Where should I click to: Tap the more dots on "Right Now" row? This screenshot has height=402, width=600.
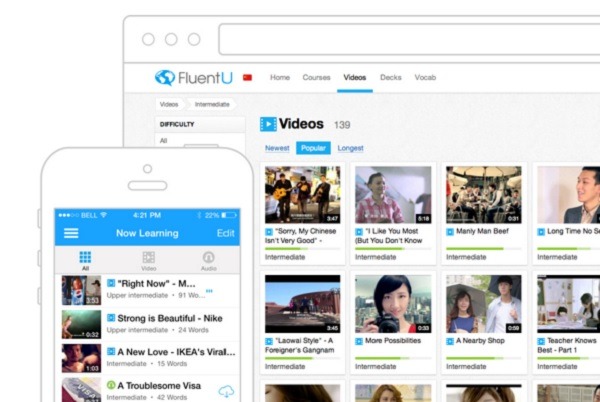coord(209,291)
